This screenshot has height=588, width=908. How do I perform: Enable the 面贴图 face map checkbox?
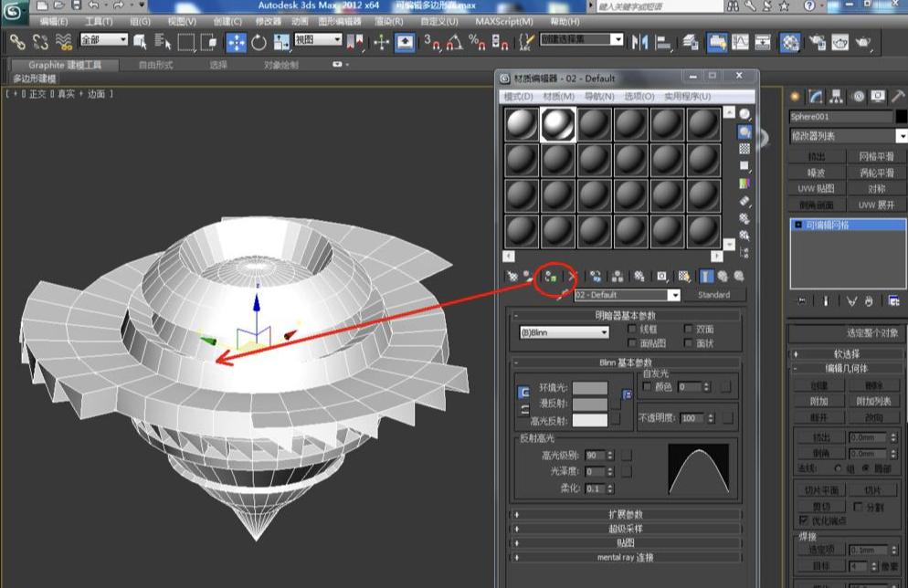point(632,343)
